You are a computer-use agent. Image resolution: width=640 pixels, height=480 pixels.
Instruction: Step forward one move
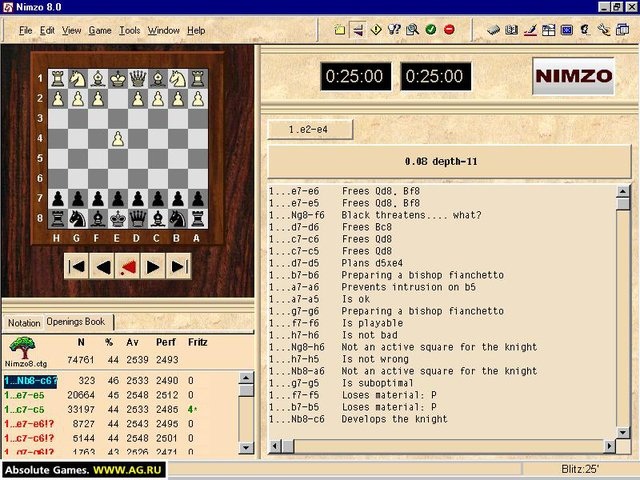click(x=153, y=267)
